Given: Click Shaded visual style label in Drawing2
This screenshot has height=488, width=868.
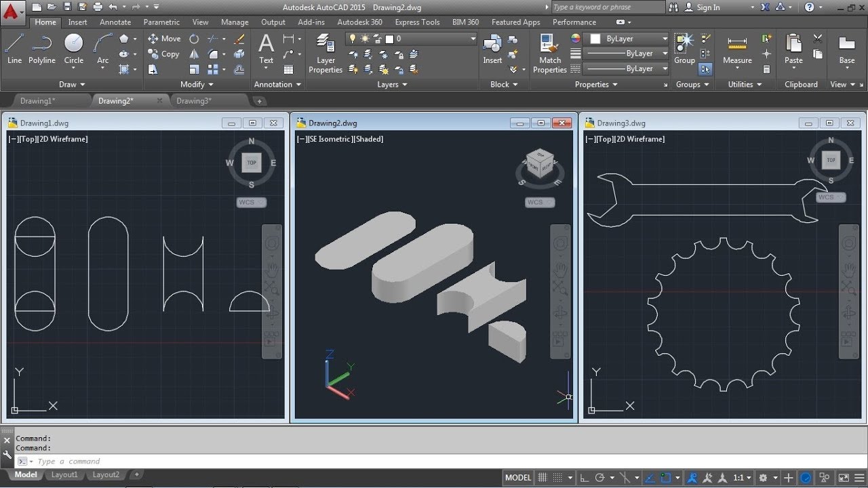Looking at the screenshot, I should 369,139.
